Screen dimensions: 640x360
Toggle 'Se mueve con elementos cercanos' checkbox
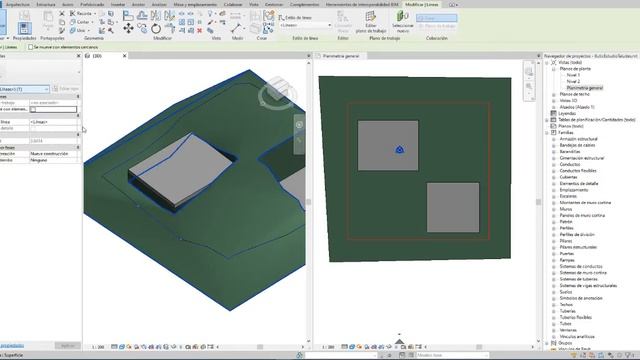(30, 47)
